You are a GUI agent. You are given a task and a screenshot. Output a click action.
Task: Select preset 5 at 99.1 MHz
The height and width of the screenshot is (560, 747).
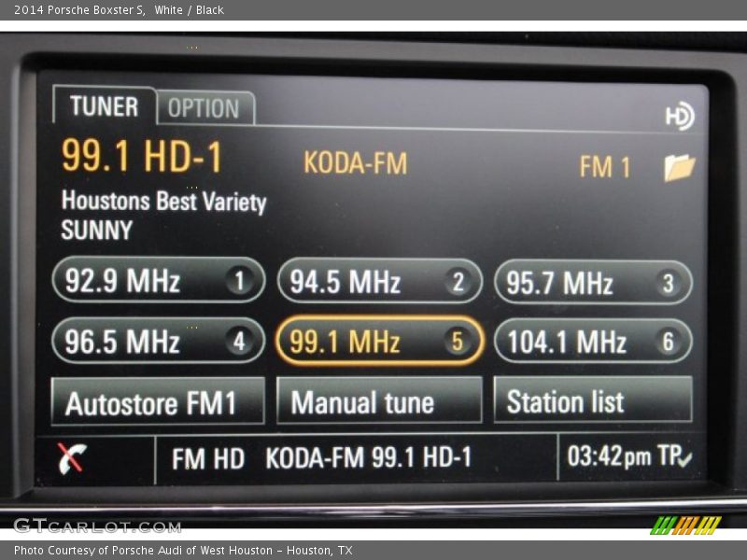click(x=380, y=341)
